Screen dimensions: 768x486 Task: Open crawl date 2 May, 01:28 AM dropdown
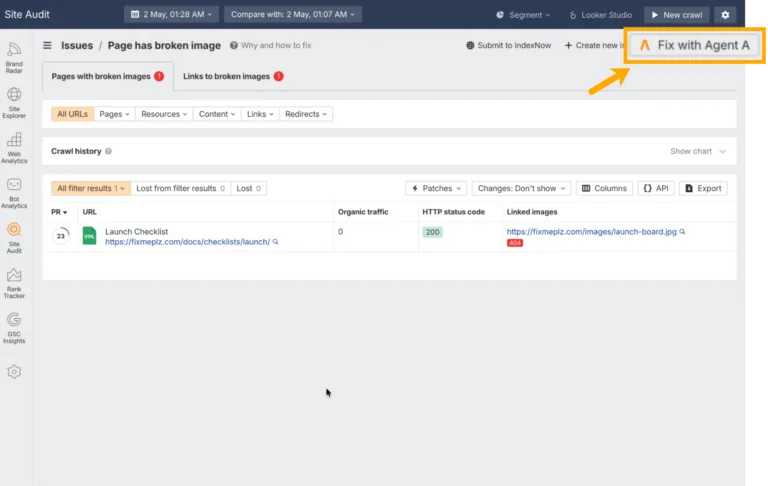[171, 14]
